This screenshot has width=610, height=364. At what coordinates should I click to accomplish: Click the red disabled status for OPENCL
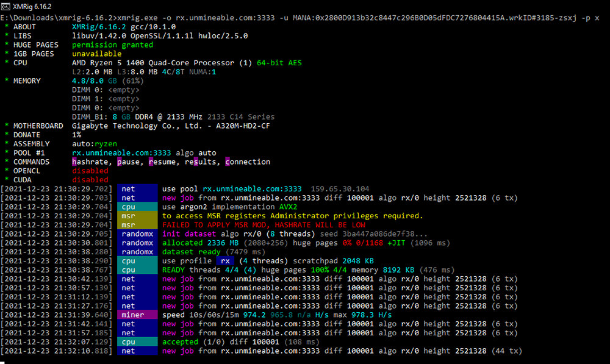90,171
